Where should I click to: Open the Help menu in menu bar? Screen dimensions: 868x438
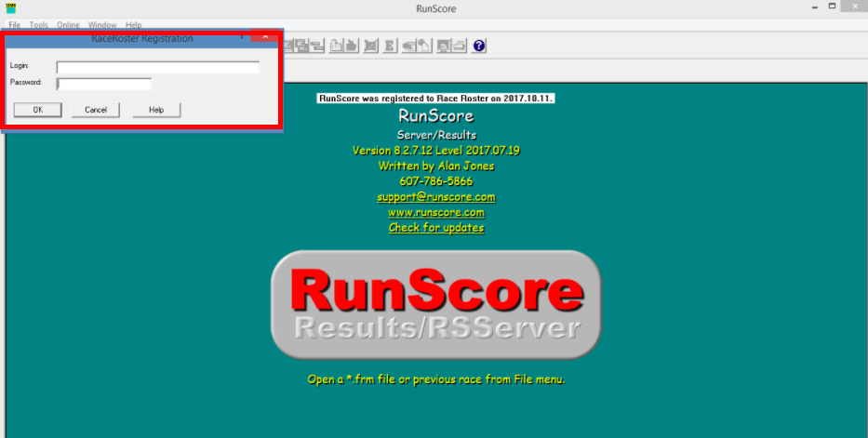(x=134, y=24)
